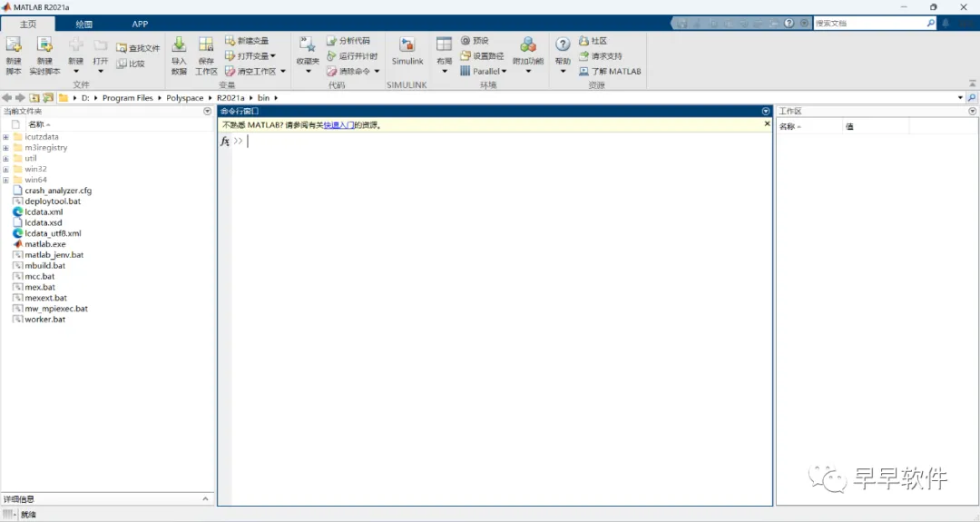The image size is (980, 522).
Task: Switch to the APP tab
Action: coord(140,24)
